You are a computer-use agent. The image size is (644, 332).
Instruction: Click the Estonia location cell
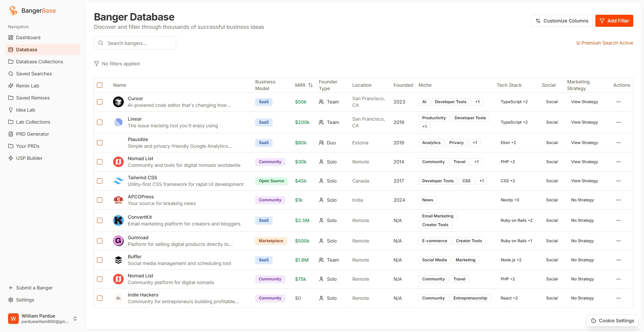[360, 143]
